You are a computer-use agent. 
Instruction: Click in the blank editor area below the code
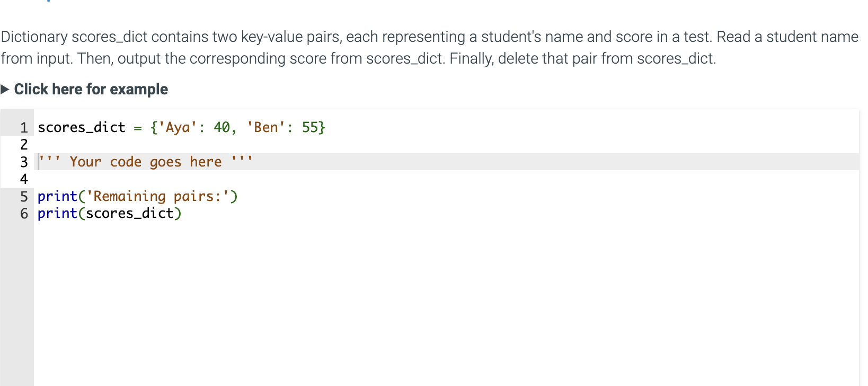tap(318, 292)
